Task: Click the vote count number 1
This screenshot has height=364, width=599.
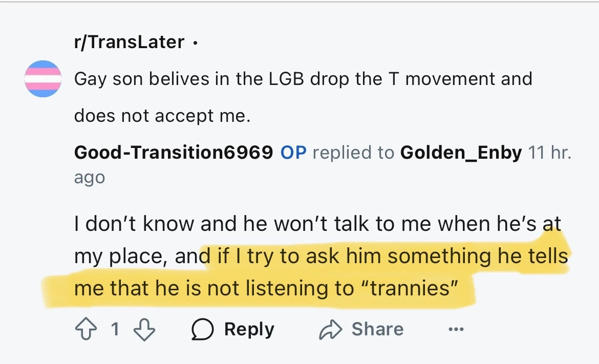Action: pos(115,329)
